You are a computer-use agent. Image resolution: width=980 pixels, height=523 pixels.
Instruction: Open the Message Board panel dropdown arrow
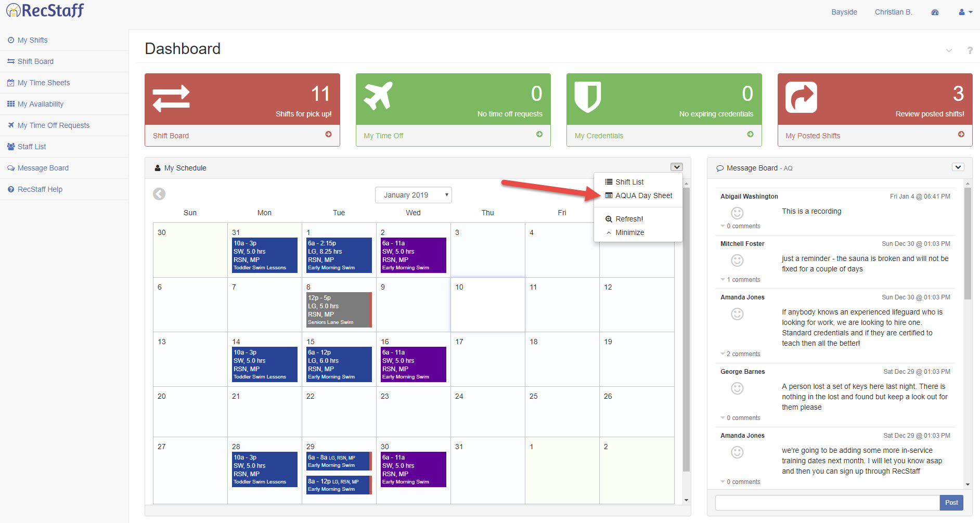coord(958,167)
